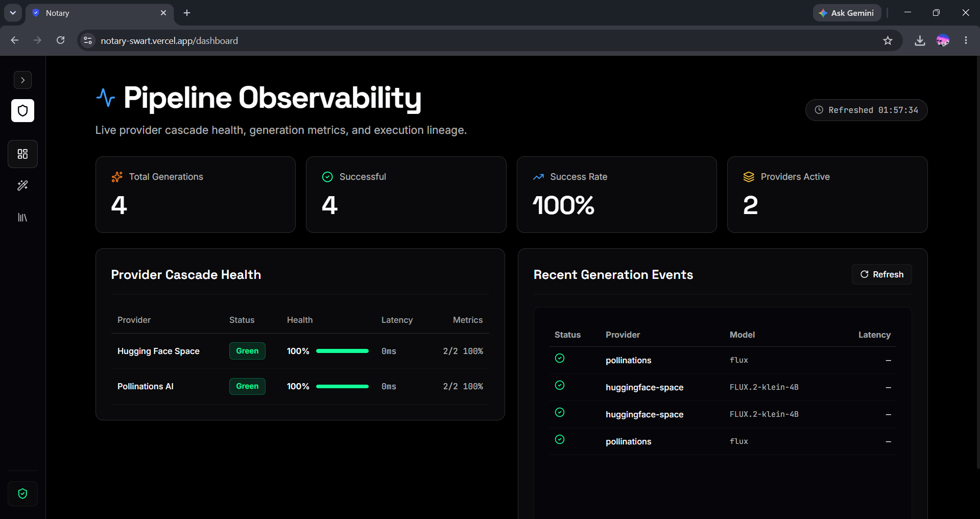Viewport: 980px width, 519px height.
Task: Click the Refreshed 01:57:34 timestamp badge
Action: [x=866, y=110]
